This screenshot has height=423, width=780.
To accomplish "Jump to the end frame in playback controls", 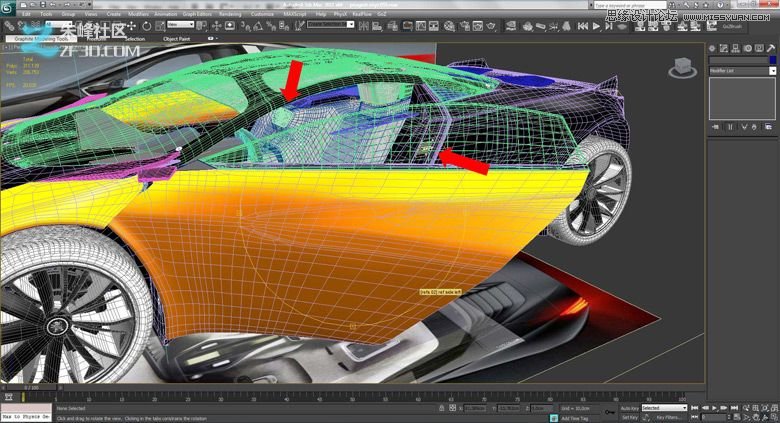I will 734,408.
